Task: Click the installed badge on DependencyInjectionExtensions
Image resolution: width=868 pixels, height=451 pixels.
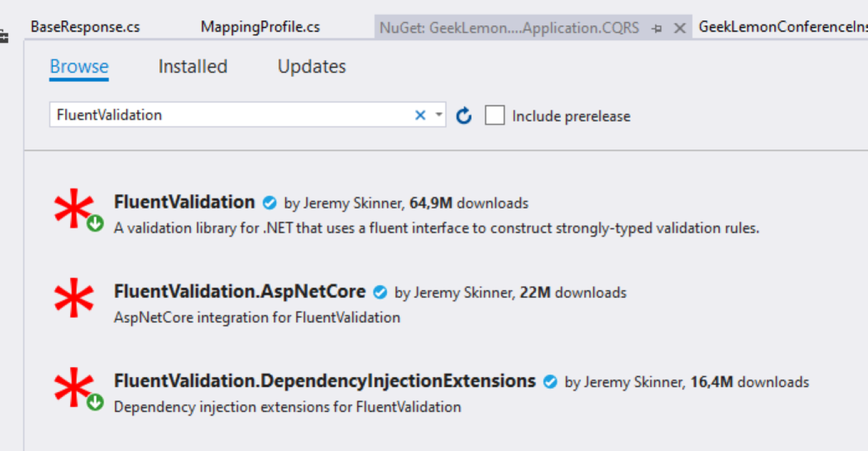Action: tap(95, 402)
